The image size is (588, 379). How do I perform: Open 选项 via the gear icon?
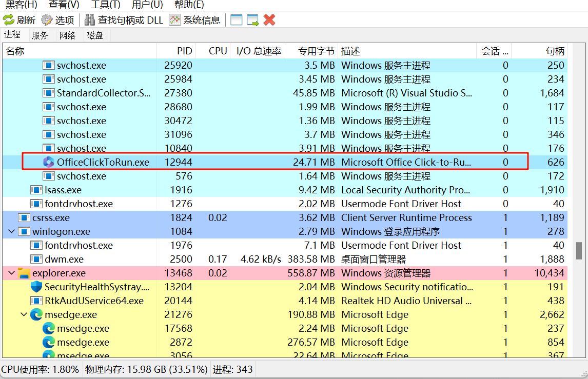(47, 20)
